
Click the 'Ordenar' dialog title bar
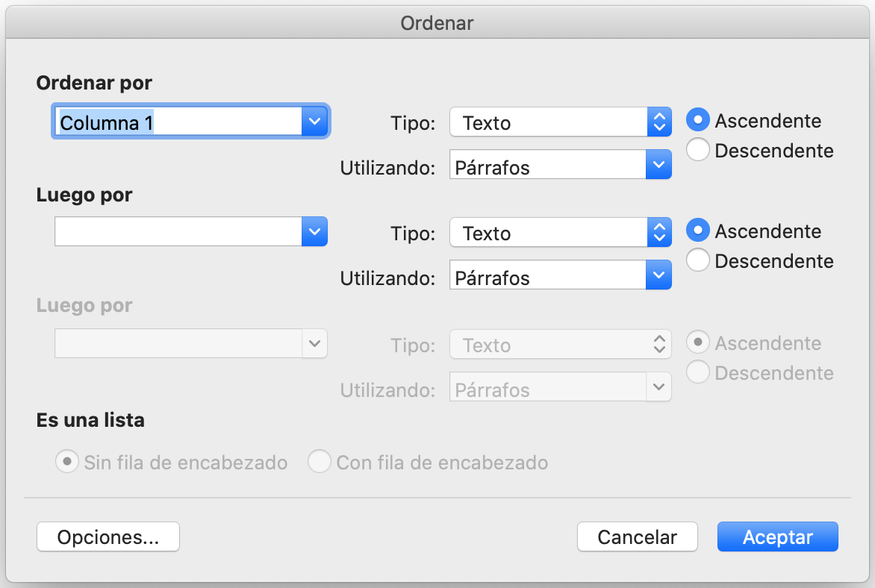pyautogui.click(x=437, y=23)
